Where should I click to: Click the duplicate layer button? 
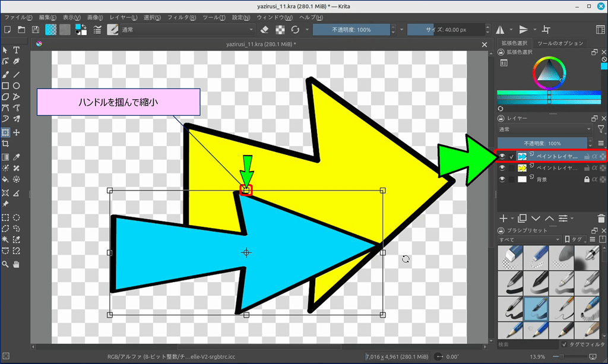click(522, 219)
